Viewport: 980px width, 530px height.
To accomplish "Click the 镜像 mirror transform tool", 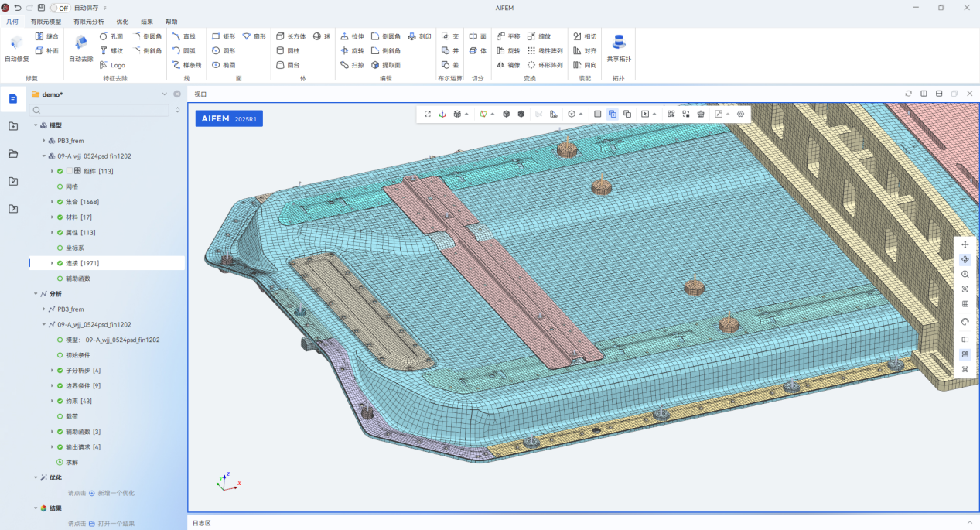I will click(x=508, y=65).
